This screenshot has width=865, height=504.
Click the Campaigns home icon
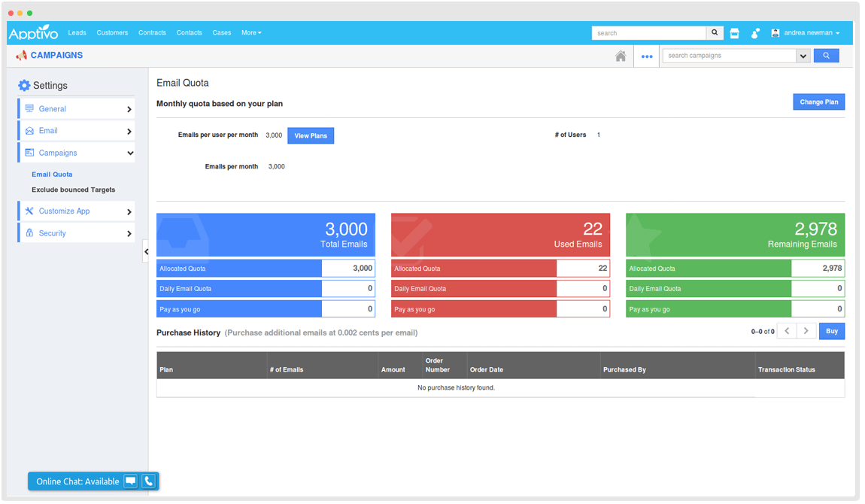pos(621,56)
